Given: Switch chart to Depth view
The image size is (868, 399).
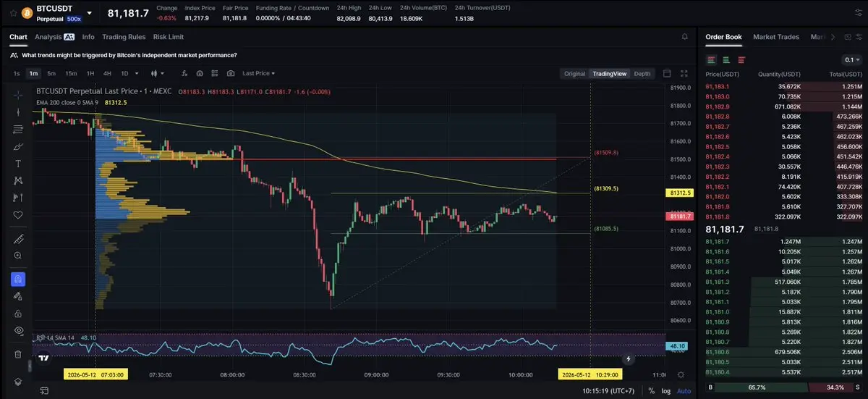Looking at the screenshot, I should [x=642, y=73].
